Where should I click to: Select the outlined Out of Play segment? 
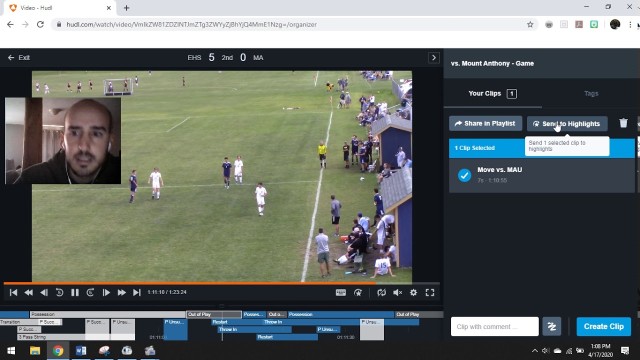214,314
